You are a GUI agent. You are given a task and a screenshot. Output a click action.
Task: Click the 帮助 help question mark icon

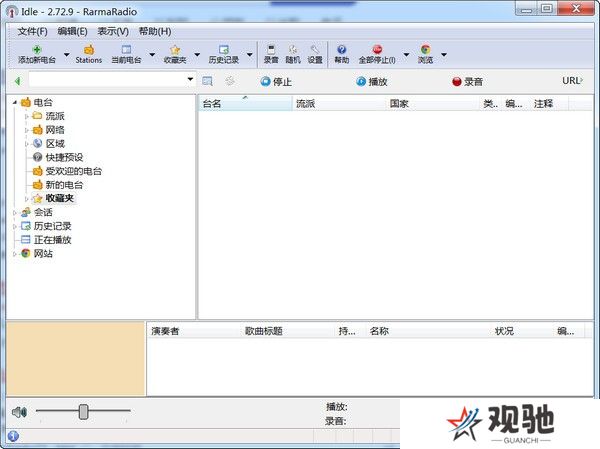[x=342, y=49]
